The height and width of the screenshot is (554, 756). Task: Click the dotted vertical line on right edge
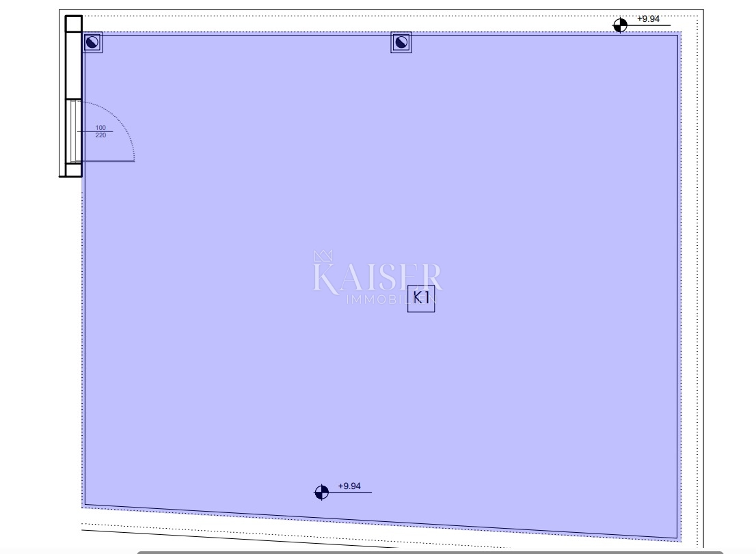[698, 273]
